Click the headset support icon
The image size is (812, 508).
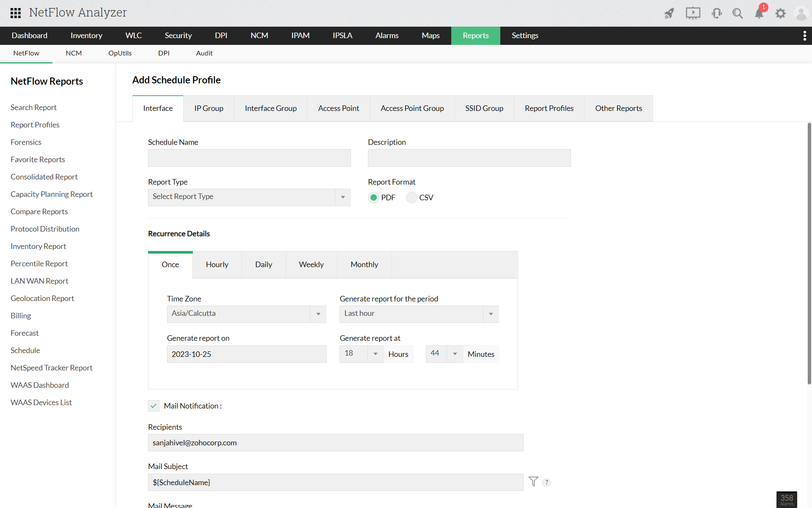[716, 14]
